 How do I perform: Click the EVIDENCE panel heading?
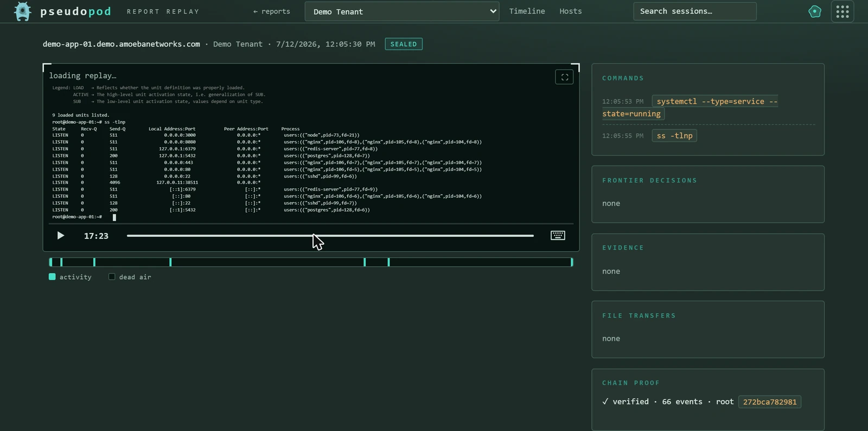pos(623,248)
